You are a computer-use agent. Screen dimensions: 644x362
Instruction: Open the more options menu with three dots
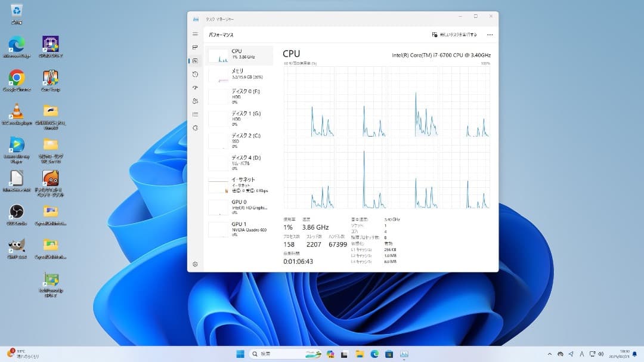(x=490, y=35)
